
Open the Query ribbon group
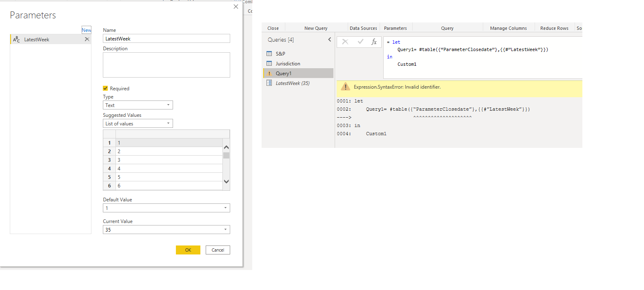tap(447, 28)
